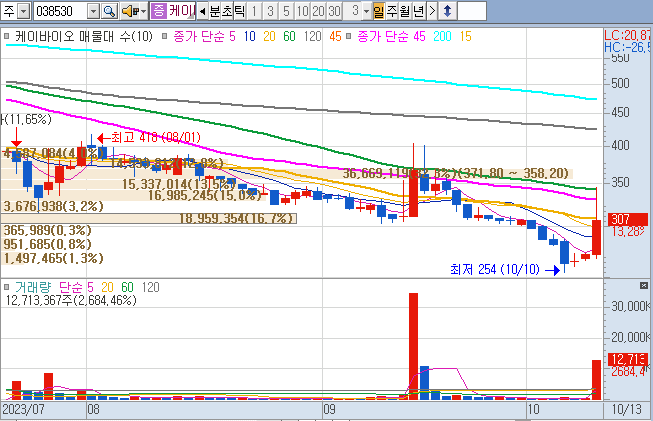The image size is (653, 421).
Task: Click the 10/13 date label
Action: (627, 409)
